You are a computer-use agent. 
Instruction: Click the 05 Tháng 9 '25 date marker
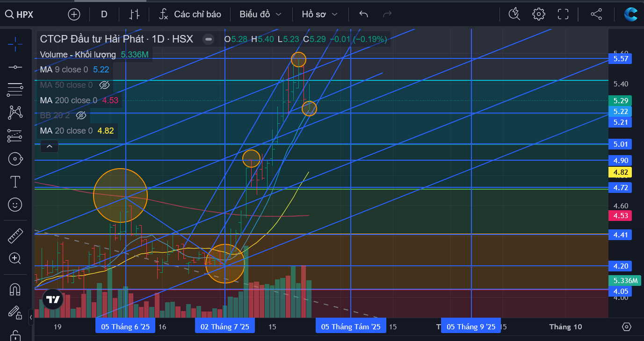point(471,327)
